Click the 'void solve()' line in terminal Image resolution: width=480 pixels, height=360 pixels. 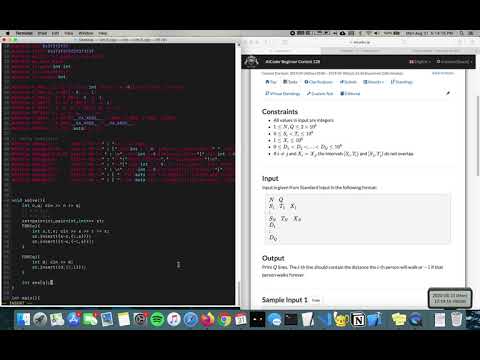[x=28, y=200]
